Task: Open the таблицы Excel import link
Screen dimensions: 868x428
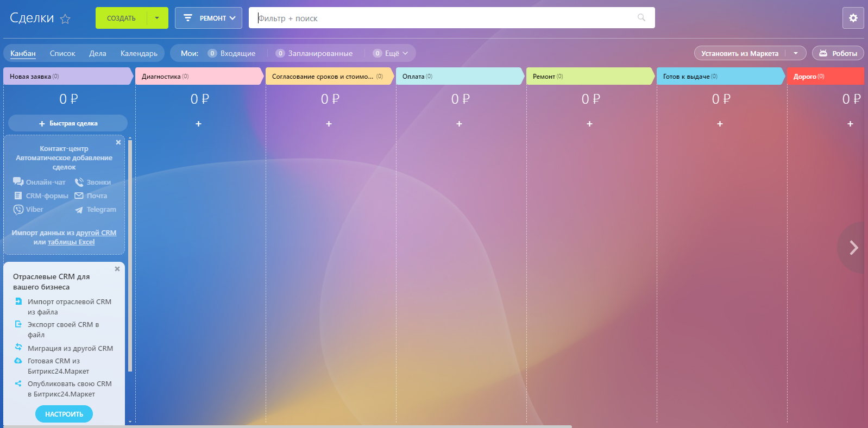Action: 71,242
